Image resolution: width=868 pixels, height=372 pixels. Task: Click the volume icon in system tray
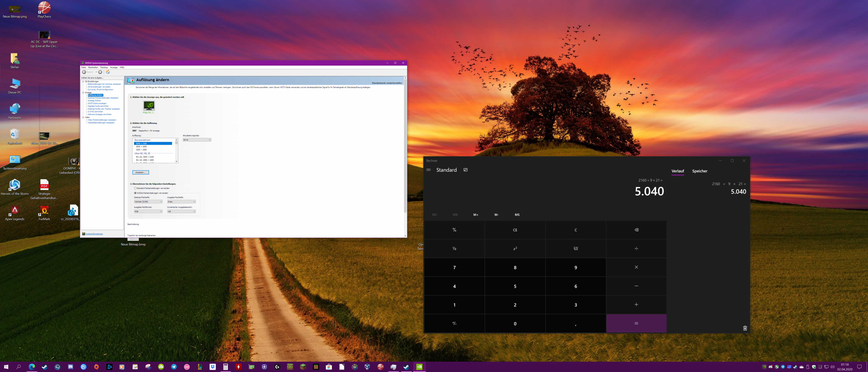pyautogui.click(x=832, y=367)
